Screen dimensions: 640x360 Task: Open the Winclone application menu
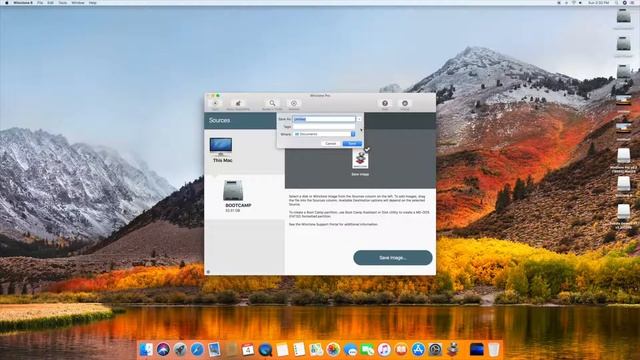[x=23, y=3]
